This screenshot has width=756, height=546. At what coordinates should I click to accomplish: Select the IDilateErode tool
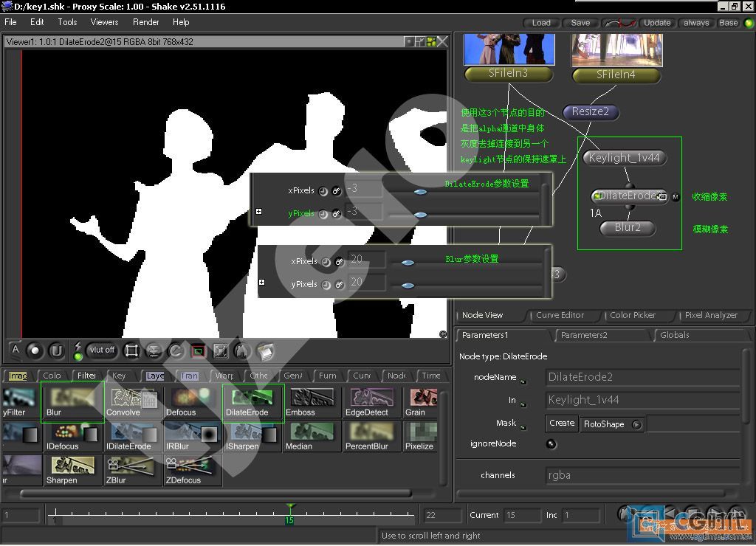coord(133,436)
